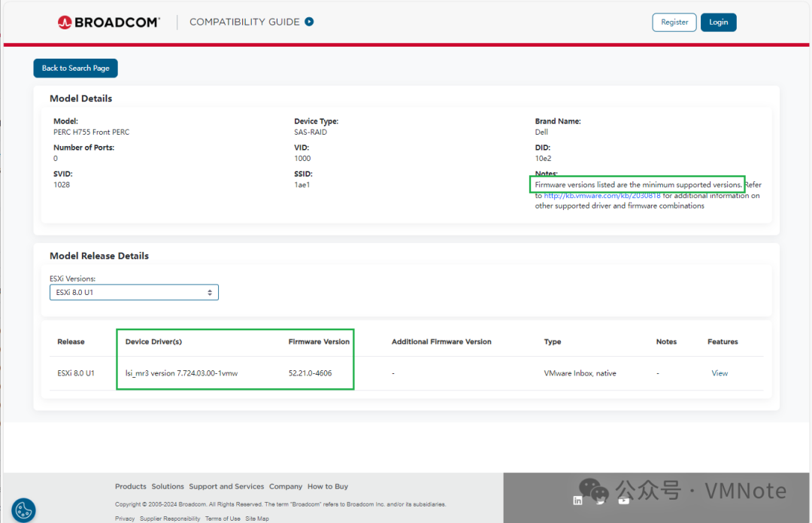Click the Device Driver(s) column header
Image resolution: width=812 pixels, height=523 pixels.
pyautogui.click(x=154, y=342)
